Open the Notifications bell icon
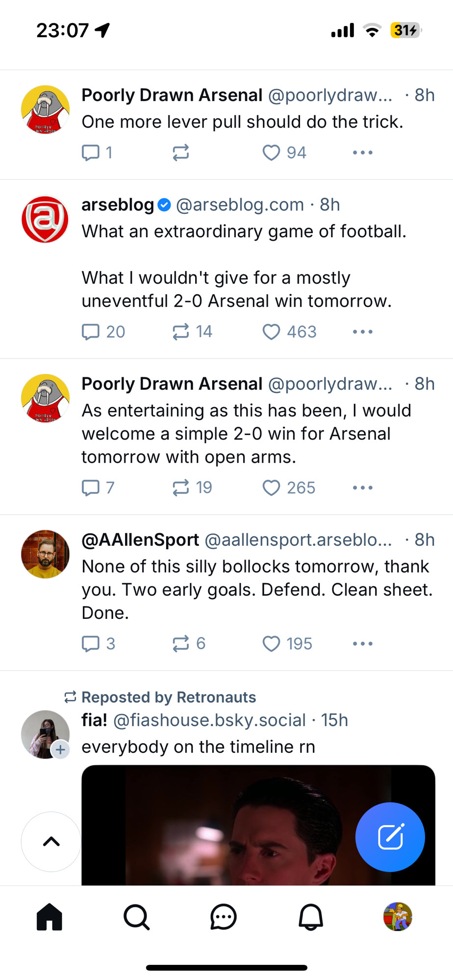This screenshot has width=453, height=980. (x=311, y=917)
